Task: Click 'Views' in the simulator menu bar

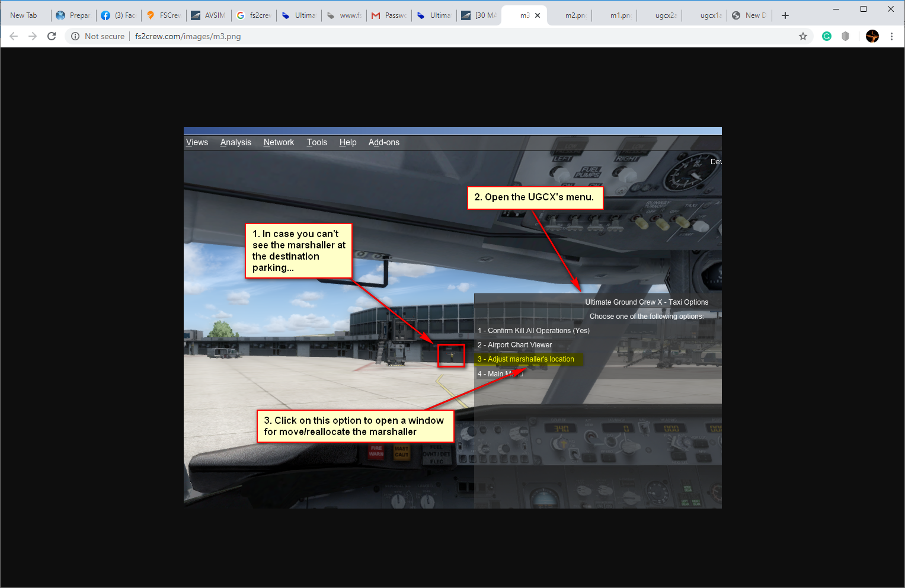Action: [x=197, y=142]
